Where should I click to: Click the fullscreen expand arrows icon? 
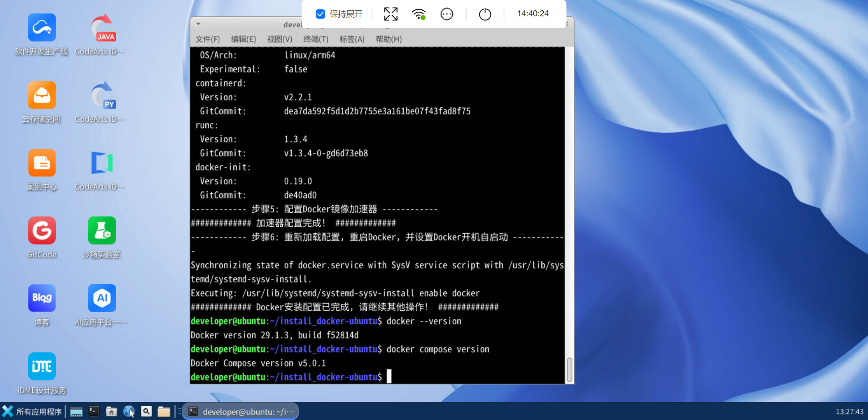pos(391,14)
